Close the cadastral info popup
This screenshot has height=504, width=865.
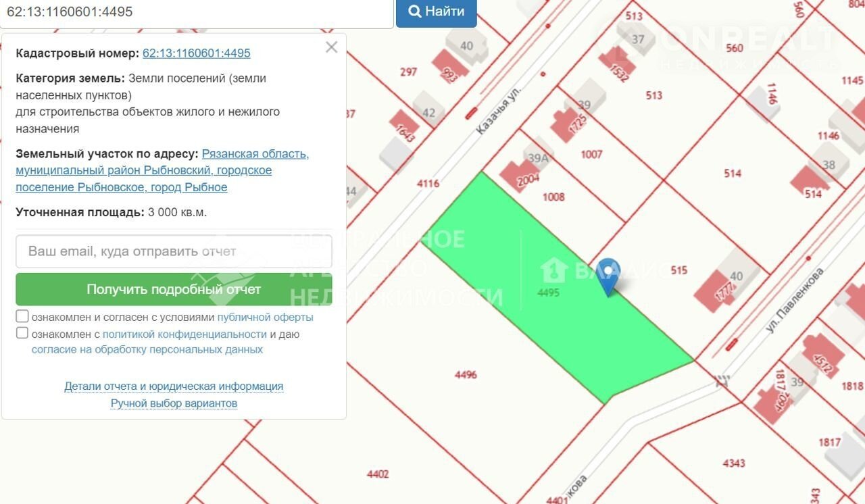click(331, 47)
